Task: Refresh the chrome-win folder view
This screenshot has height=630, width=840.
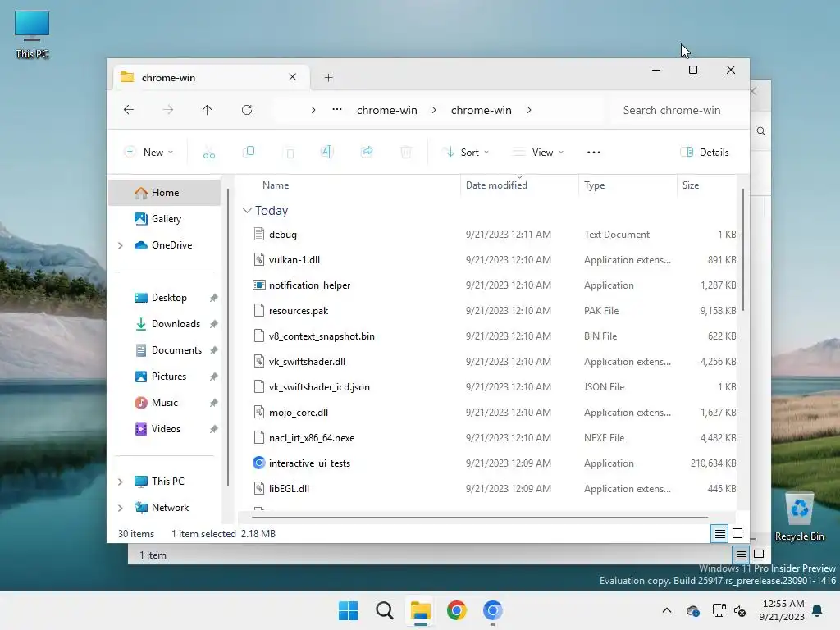Action: pyautogui.click(x=247, y=110)
